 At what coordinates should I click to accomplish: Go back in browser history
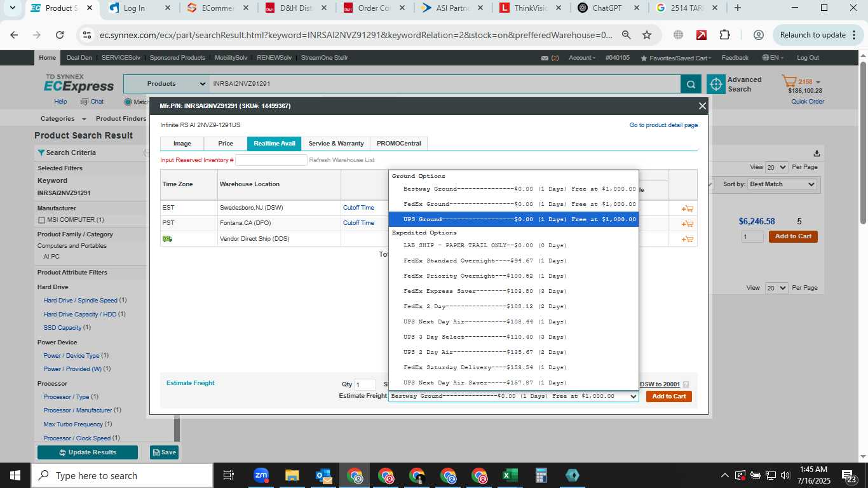click(14, 35)
